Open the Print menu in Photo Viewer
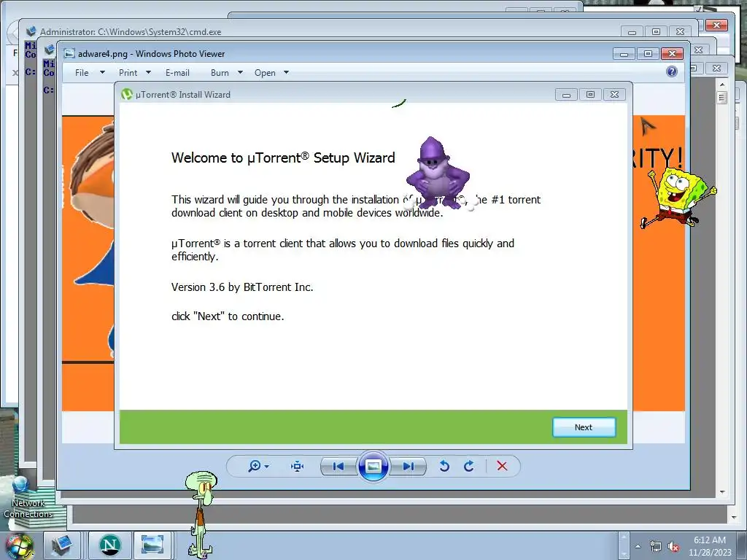 (128, 73)
